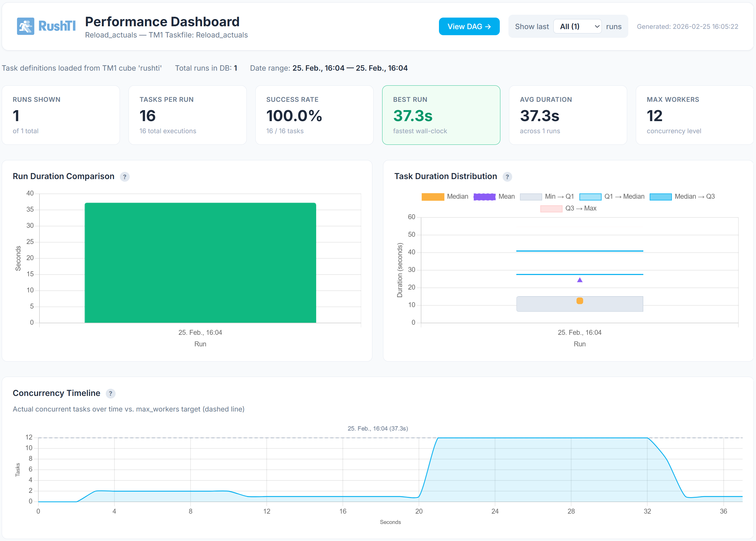Click the RushTI runner logo icon
756x541 pixels.
coord(25,26)
